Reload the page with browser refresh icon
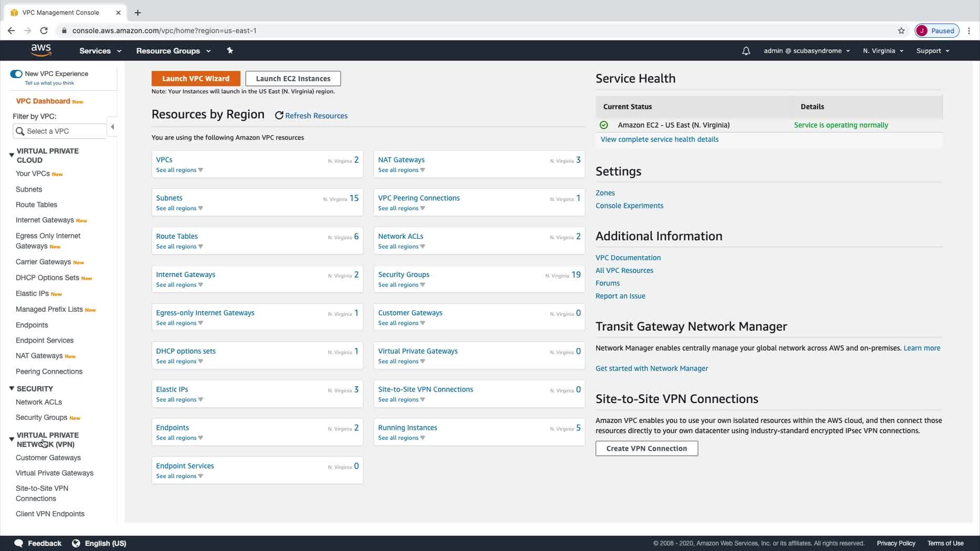This screenshot has height=551, width=980. 44,30
